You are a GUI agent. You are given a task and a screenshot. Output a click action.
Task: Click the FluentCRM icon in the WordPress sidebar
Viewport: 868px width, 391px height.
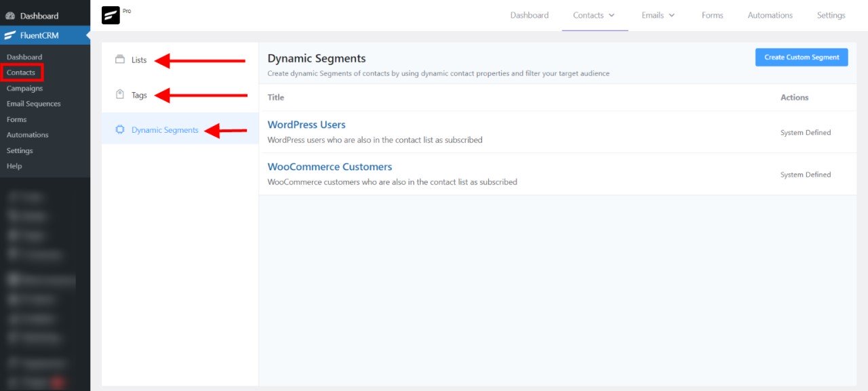point(9,35)
